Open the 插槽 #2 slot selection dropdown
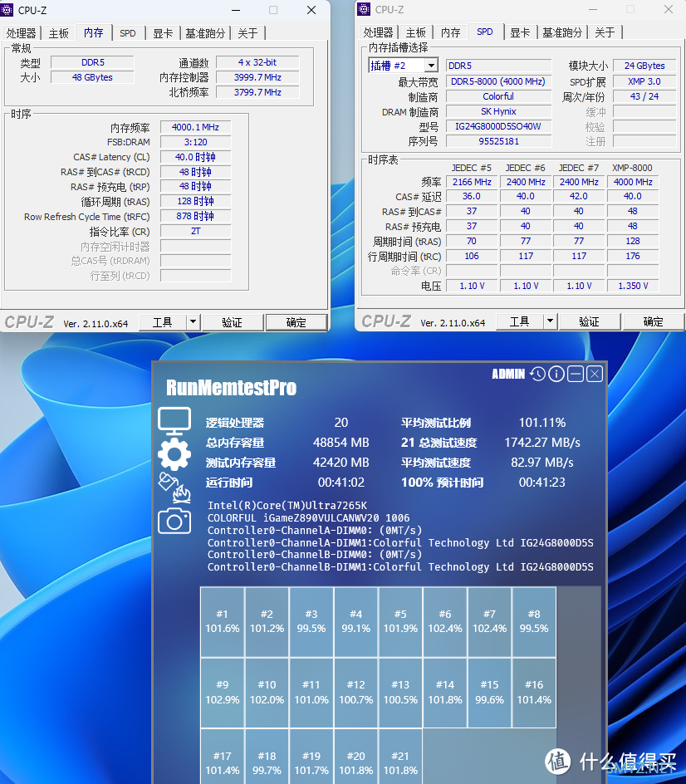This screenshot has width=686, height=784. pyautogui.click(x=432, y=66)
